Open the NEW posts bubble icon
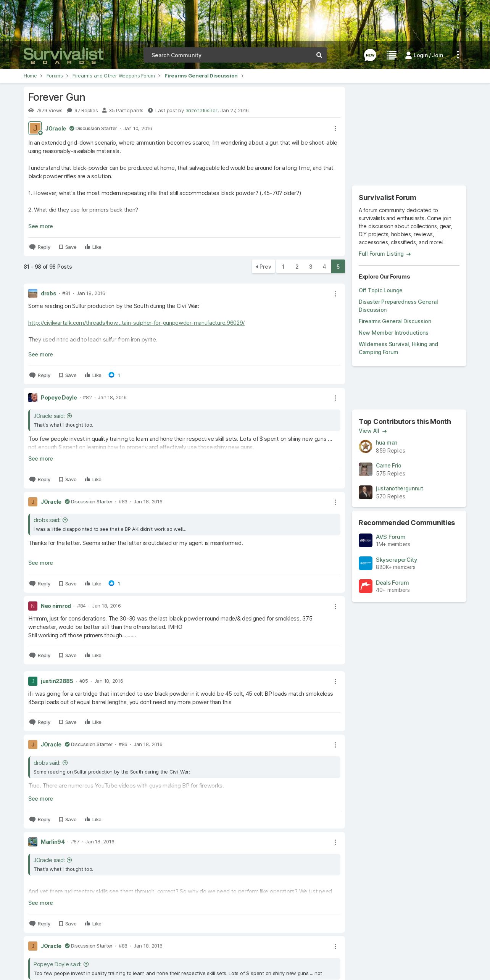Image resolution: width=490 pixels, height=980 pixels. pos(370,55)
